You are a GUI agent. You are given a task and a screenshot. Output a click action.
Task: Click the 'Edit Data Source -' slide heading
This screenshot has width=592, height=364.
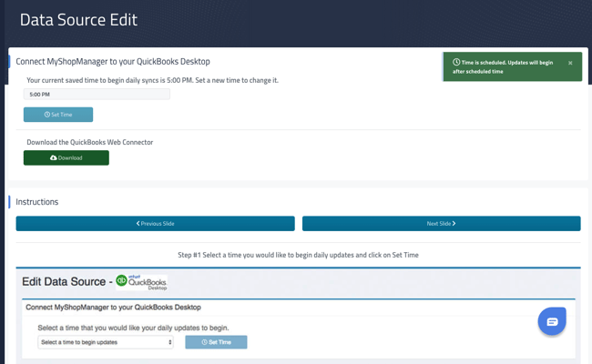click(x=67, y=282)
